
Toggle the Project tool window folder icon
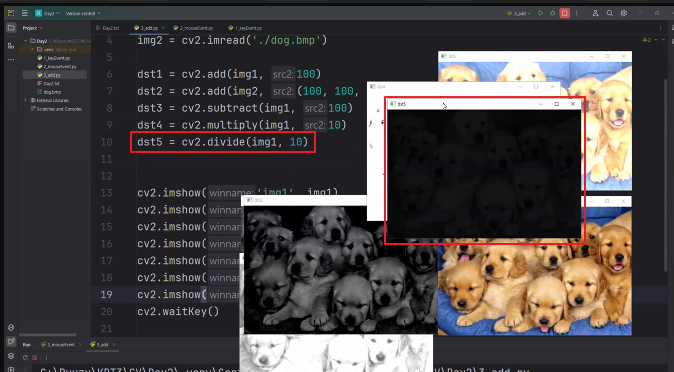[x=11, y=28]
